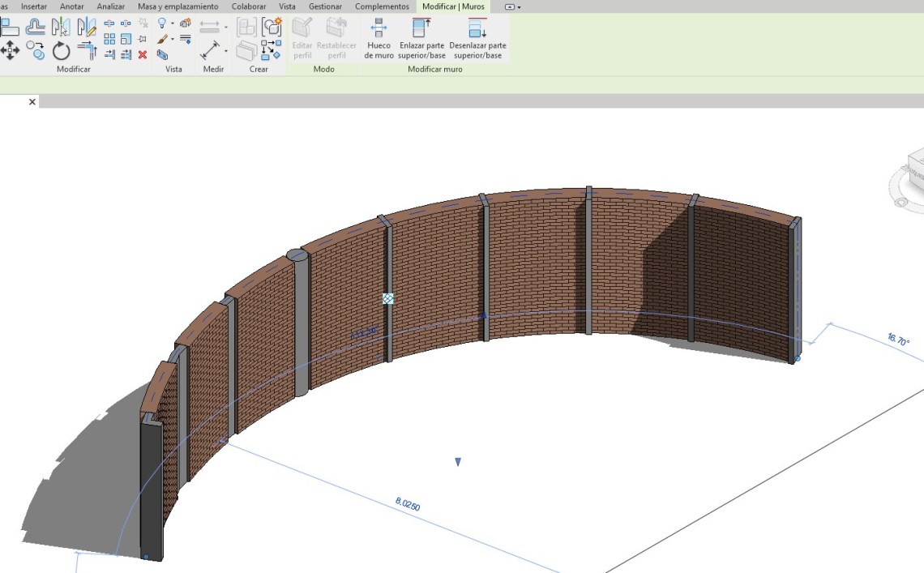The image size is (924, 573).
Task: Click the wall flip orientation control
Action: [x=388, y=299]
